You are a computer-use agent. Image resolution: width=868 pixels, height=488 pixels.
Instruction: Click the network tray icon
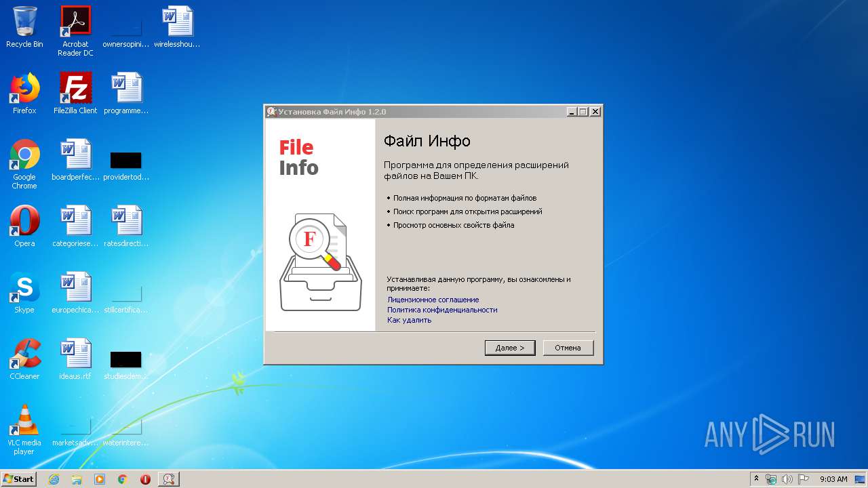pyautogui.click(x=771, y=479)
